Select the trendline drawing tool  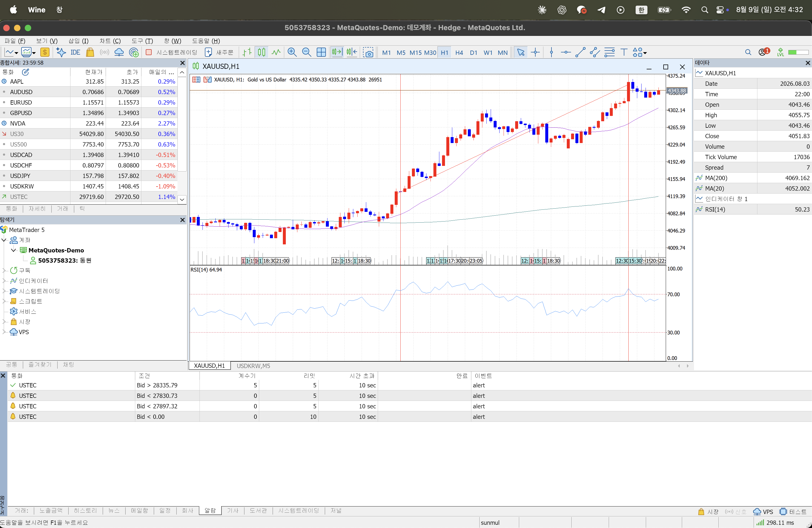(x=580, y=52)
